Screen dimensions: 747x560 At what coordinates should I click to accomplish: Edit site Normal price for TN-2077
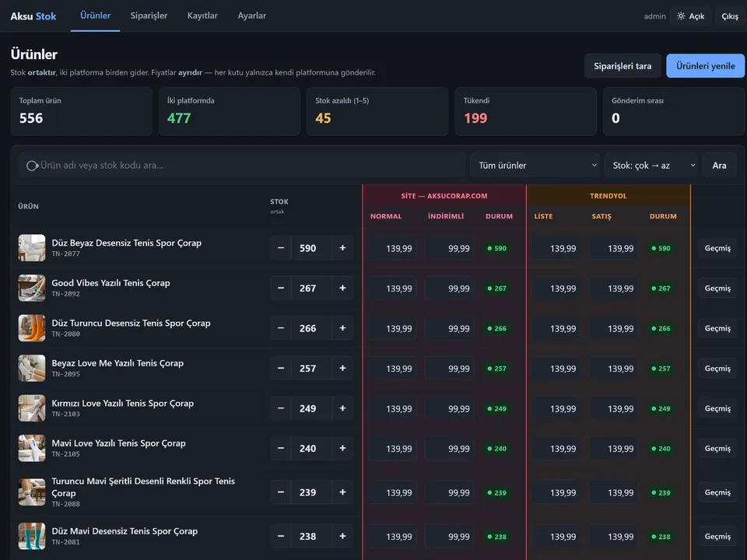click(x=392, y=248)
